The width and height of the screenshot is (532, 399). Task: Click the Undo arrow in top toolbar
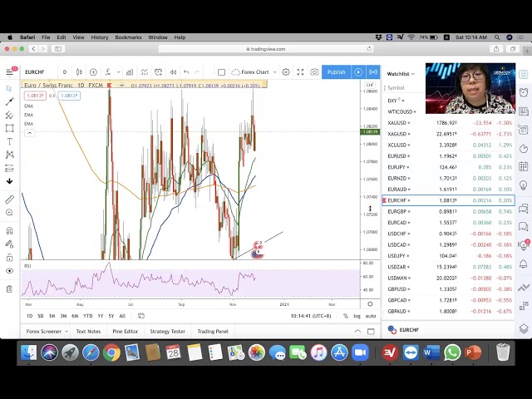point(186,72)
